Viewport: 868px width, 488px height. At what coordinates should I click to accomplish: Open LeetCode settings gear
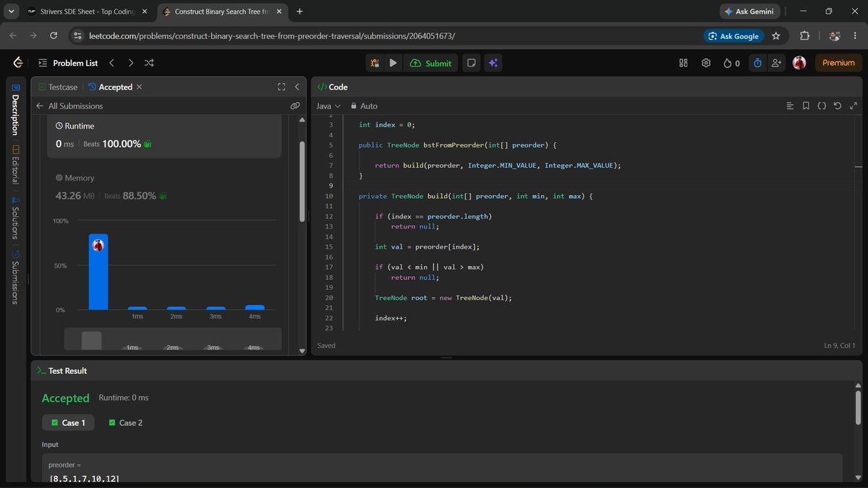pyautogui.click(x=706, y=63)
